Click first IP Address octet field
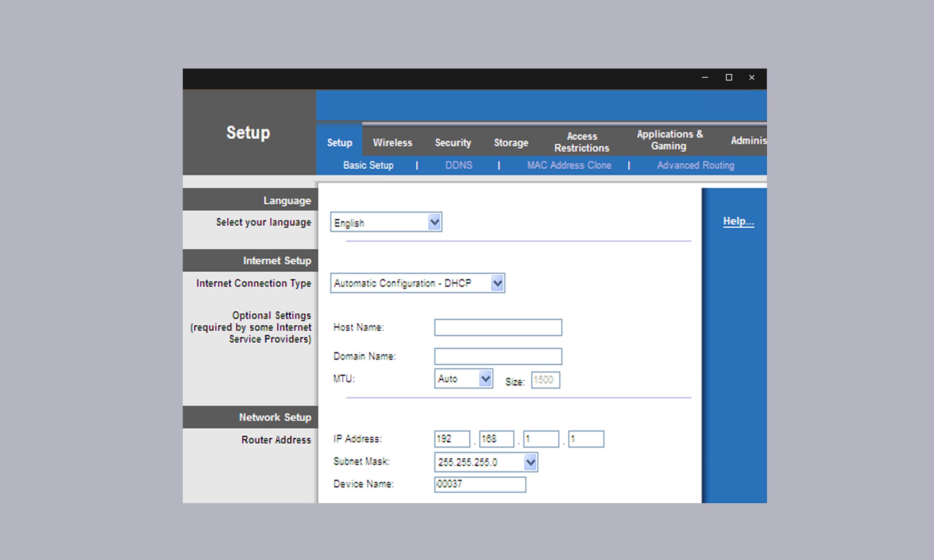 coord(452,439)
